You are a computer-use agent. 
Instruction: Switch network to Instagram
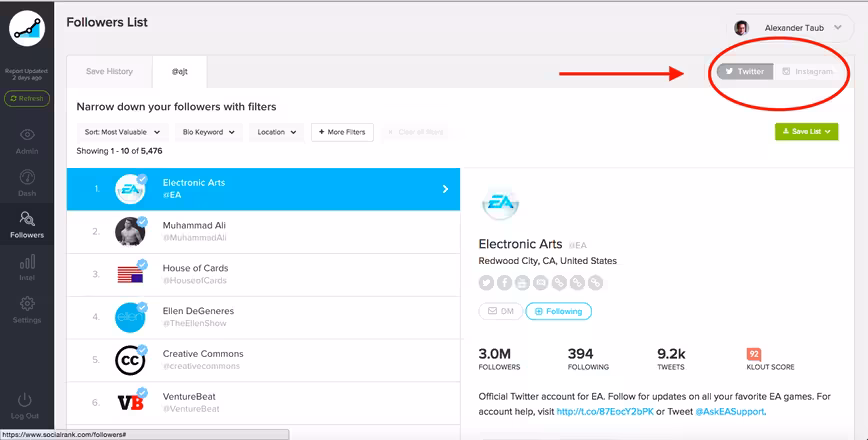click(807, 71)
